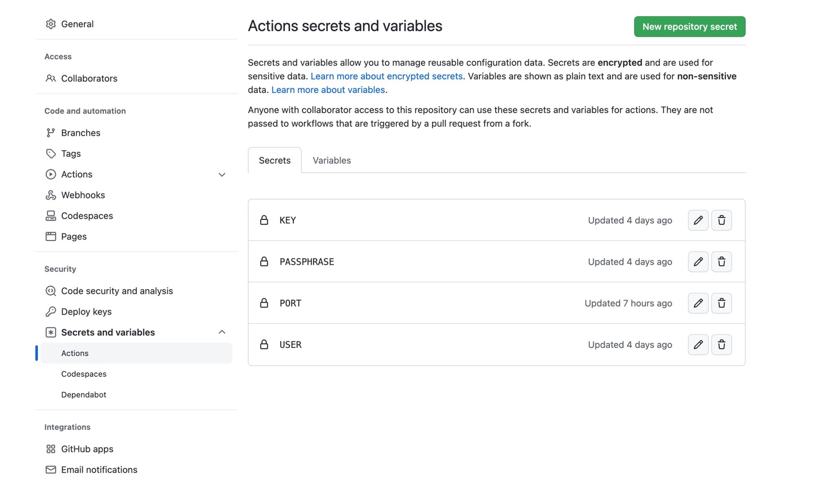Select the Pages browser icon
The width and height of the screenshot is (827, 504).
click(51, 236)
